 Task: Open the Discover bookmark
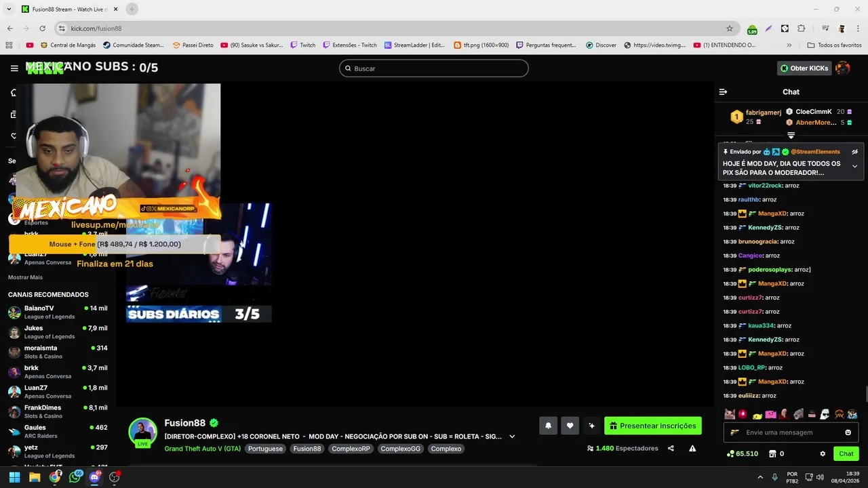(x=600, y=45)
